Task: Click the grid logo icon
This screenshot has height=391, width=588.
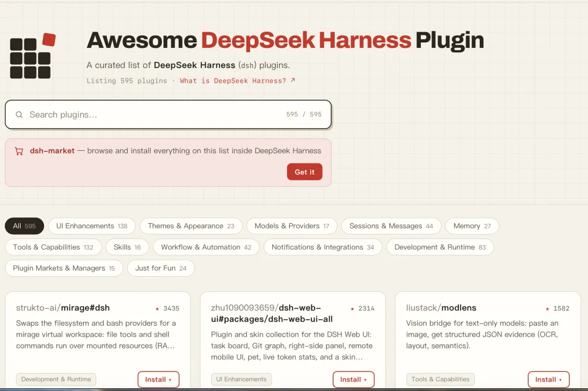Action: [x=33, y=56]
